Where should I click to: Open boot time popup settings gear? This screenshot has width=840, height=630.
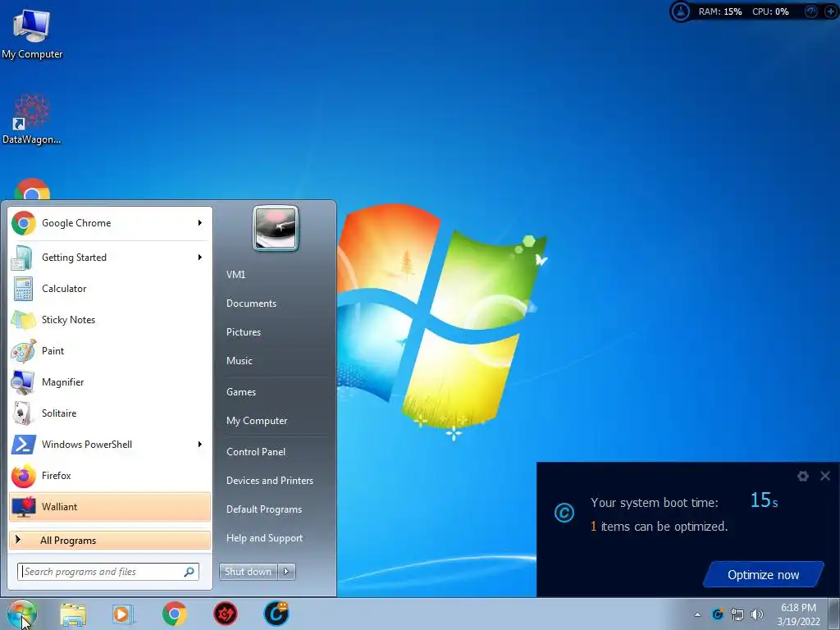click(802, 476)
